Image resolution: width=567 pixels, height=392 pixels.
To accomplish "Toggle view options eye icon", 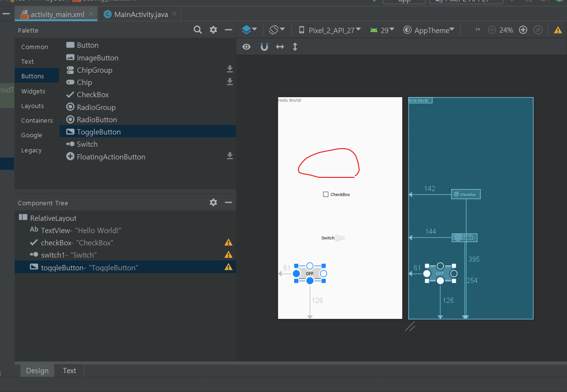I will [246, 47].
